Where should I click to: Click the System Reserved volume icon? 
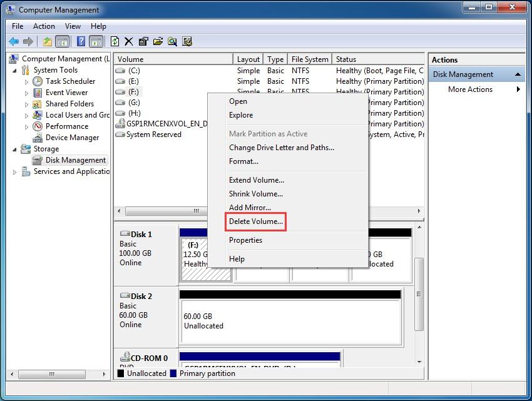pos(120,135)
